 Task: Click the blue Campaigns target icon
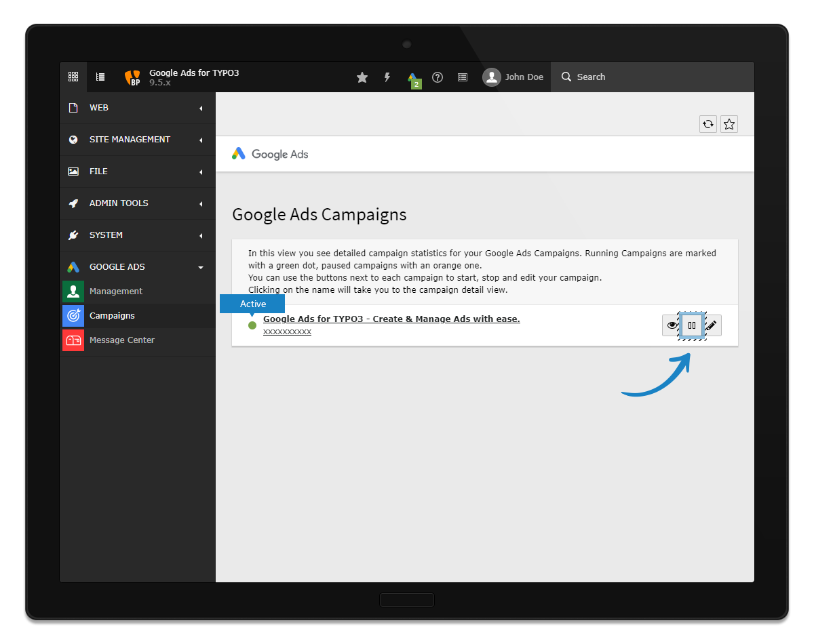73,316
